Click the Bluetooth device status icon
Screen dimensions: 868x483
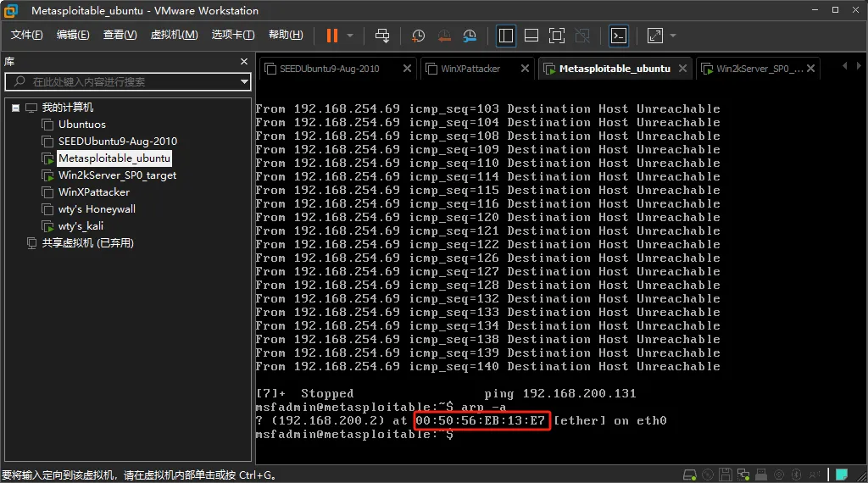pos(797,475)
